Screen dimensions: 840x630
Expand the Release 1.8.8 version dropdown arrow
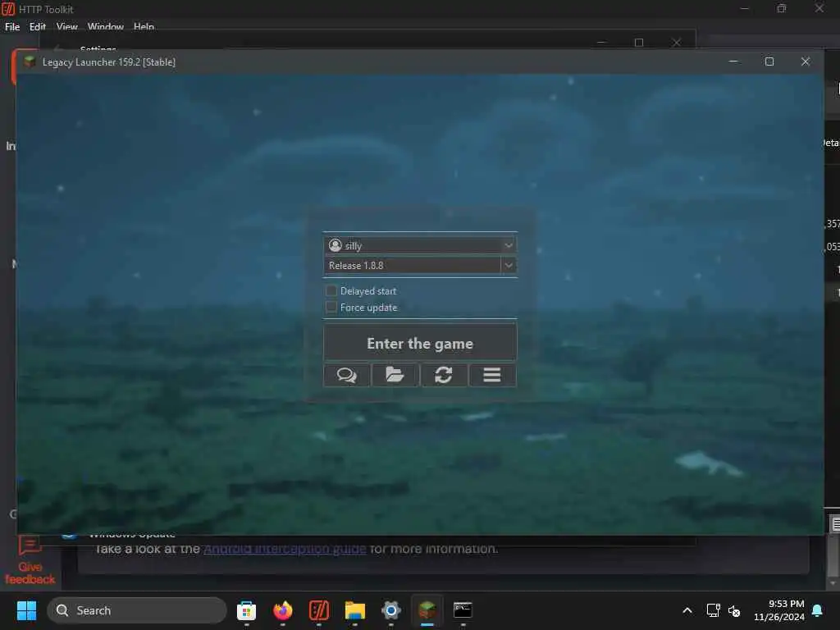509,265
